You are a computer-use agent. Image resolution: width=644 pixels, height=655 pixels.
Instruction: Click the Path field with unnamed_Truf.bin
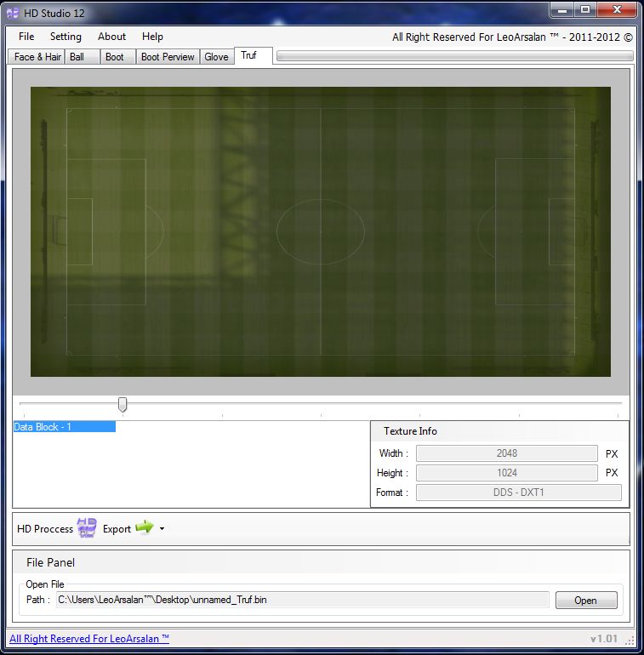[302, 600]
